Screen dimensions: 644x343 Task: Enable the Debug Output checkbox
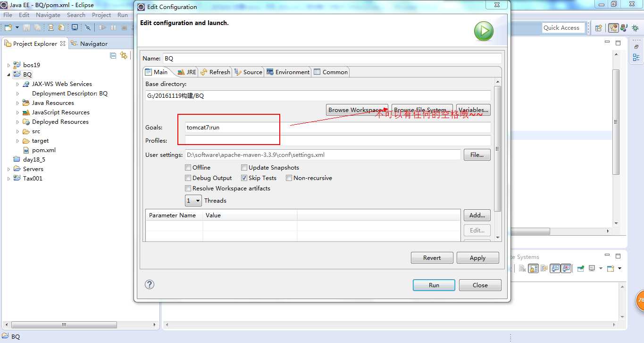(x=188, y=178)
